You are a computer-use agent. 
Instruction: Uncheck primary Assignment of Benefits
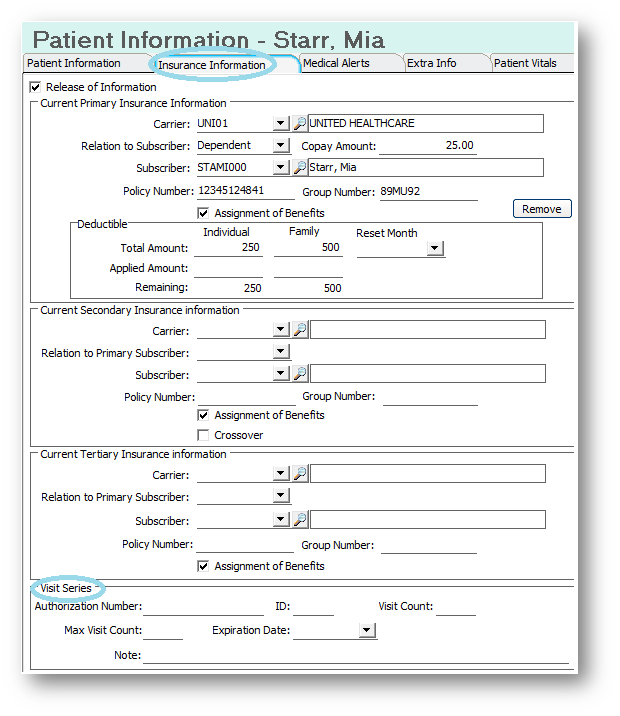(203, 213)
